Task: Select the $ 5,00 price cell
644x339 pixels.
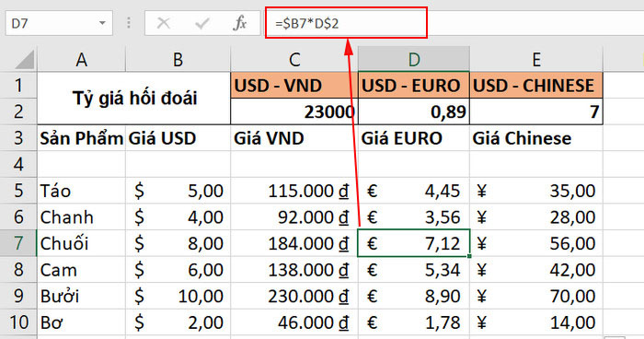Action: [x=178, y=191]
